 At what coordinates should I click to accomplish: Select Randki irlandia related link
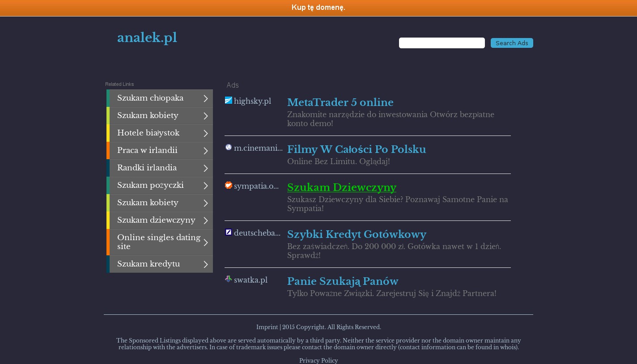point(147,168)
